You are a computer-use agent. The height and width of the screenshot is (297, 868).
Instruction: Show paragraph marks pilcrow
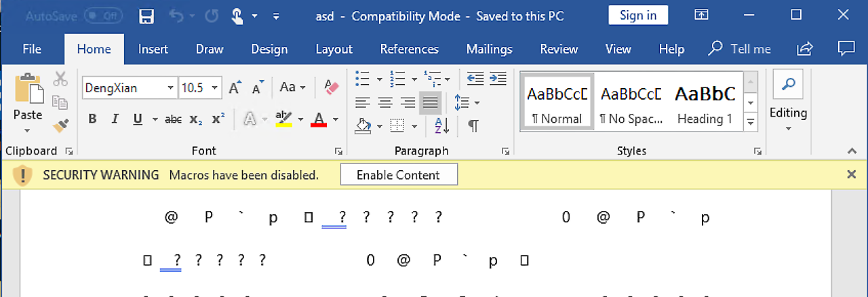point(473,125)
